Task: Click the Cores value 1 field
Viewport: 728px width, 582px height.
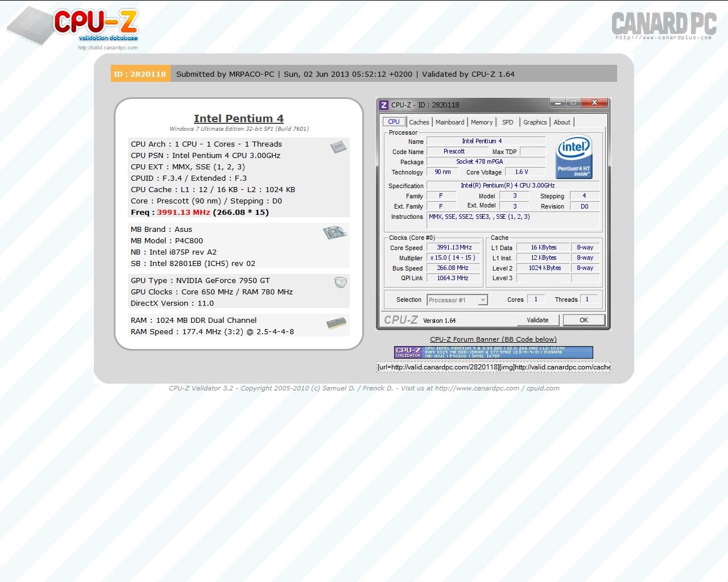Action: [x=536, y=300]
